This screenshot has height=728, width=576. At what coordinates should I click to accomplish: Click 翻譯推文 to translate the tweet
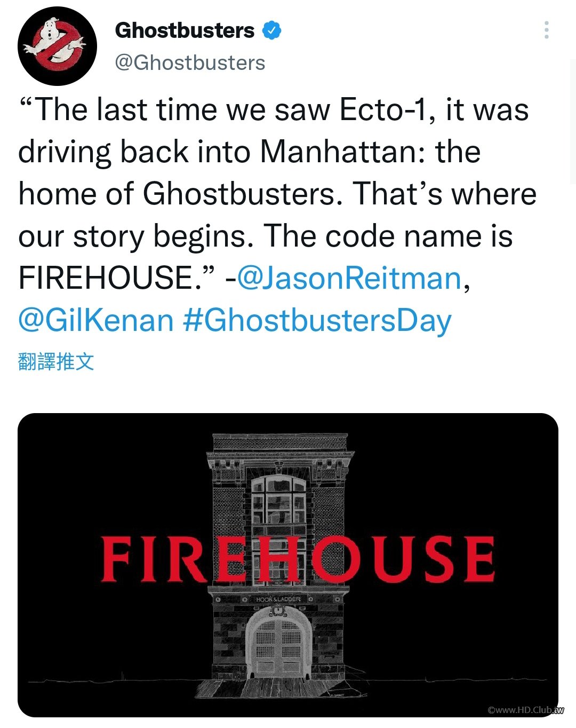coord(56,361)
